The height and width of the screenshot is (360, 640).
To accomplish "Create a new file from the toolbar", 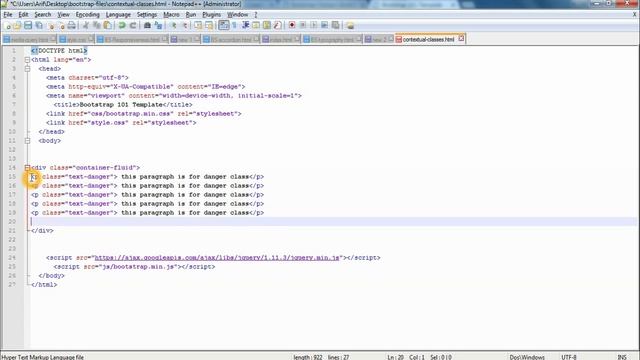I will click(x=7, y=26).
